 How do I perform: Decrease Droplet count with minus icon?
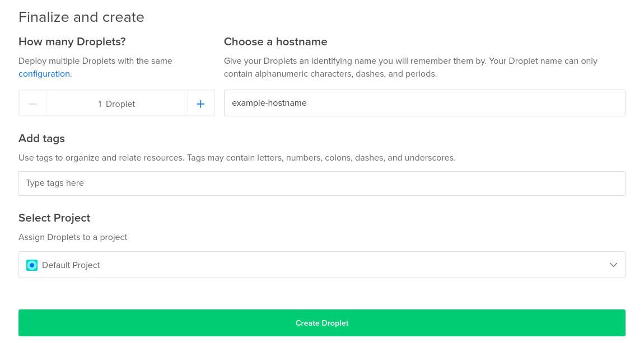32,104
